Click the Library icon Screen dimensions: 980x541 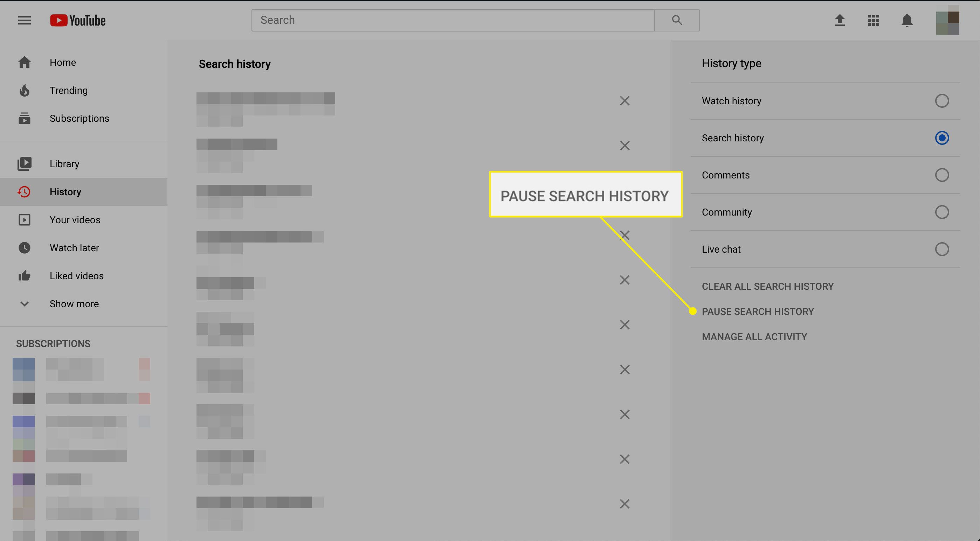24,164
